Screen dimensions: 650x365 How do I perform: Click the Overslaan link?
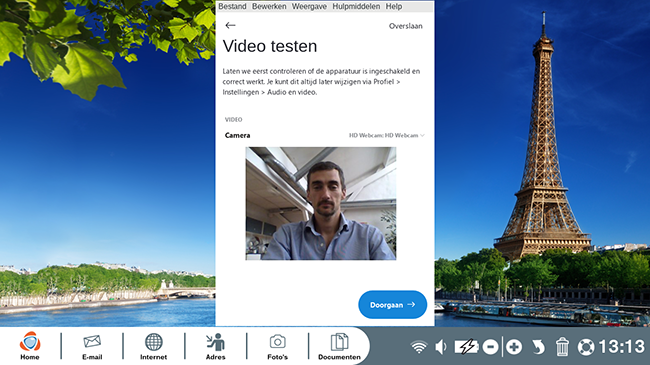tap(405, 26)
